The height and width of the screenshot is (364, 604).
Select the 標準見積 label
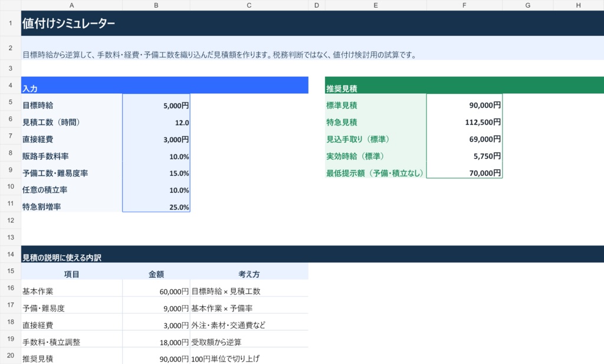(376, 102)
